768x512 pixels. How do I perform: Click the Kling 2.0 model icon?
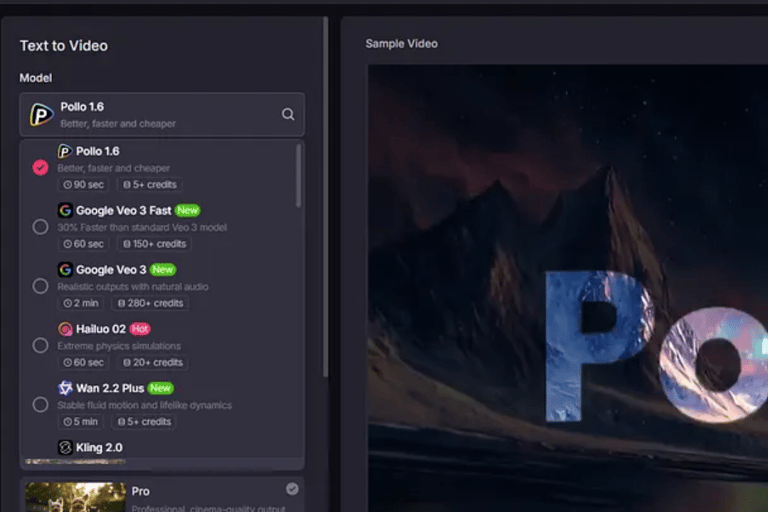[x=65, y=447]
